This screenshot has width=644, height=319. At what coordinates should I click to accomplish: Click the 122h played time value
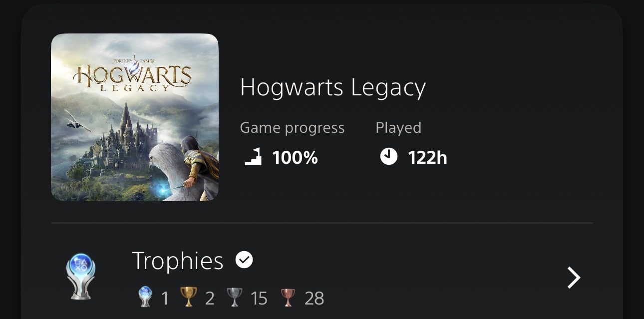(427, 158)
